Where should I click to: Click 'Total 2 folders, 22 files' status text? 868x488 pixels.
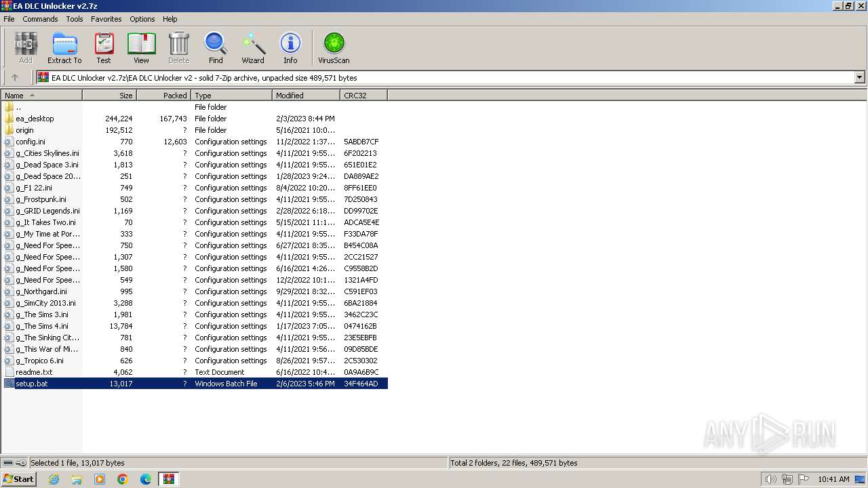(x=514, y=463)
